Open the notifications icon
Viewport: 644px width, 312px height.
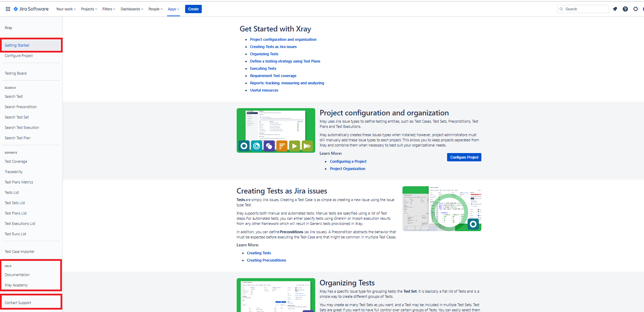click(615, 9)
